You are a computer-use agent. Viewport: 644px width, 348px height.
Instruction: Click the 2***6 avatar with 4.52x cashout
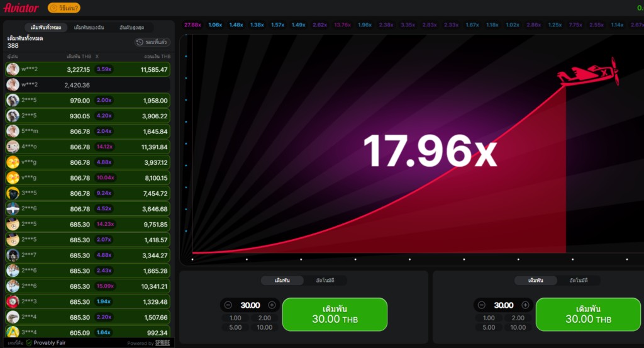click(13, 209)
